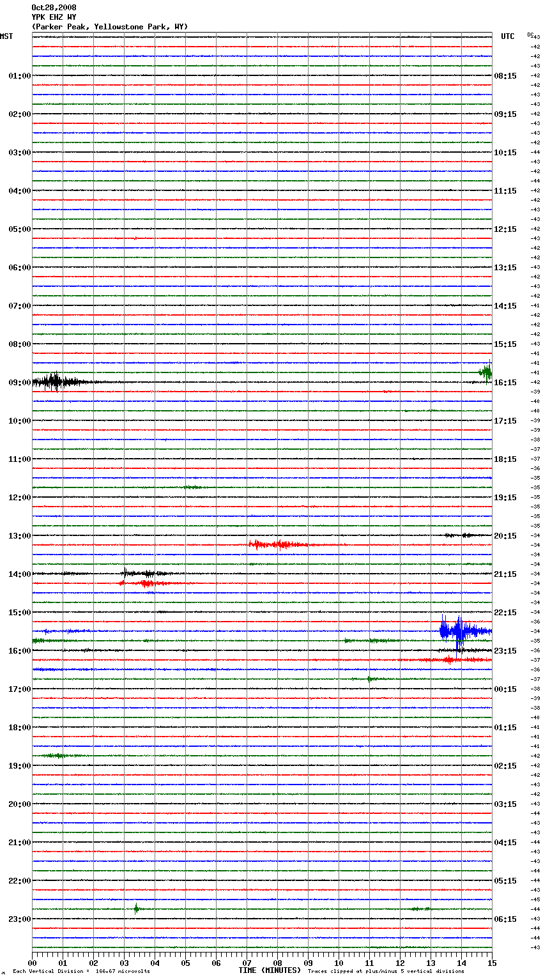Click the "10:15" UTC row label
The image size is (543, 980).
[505, 153]
